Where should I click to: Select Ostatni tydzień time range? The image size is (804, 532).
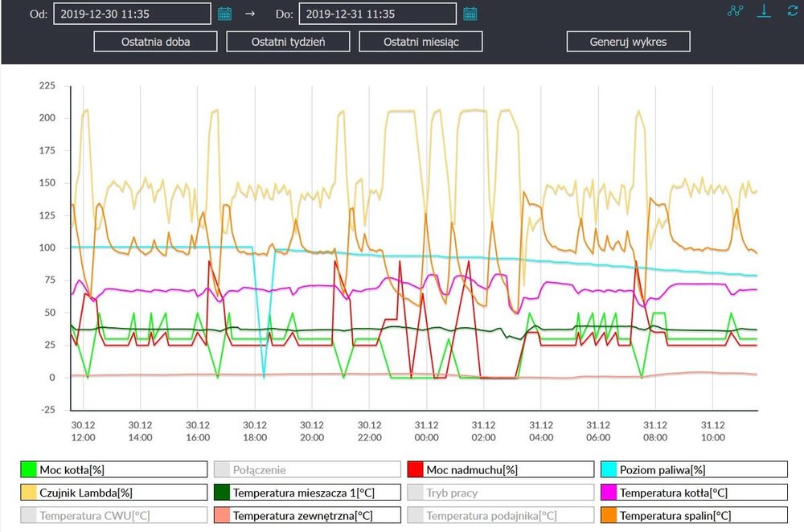pos(288,42)
